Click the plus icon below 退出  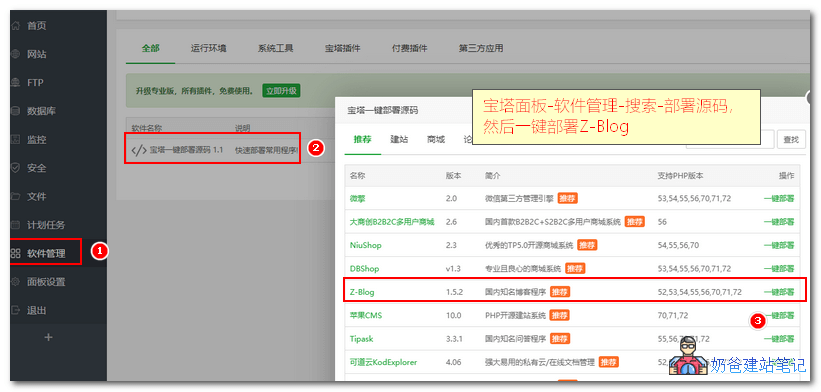click(x=48, y=338)
